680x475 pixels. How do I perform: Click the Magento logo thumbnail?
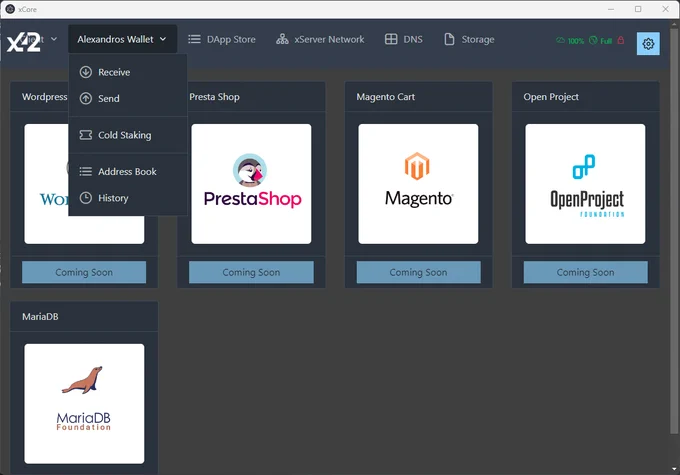point(418,184)
